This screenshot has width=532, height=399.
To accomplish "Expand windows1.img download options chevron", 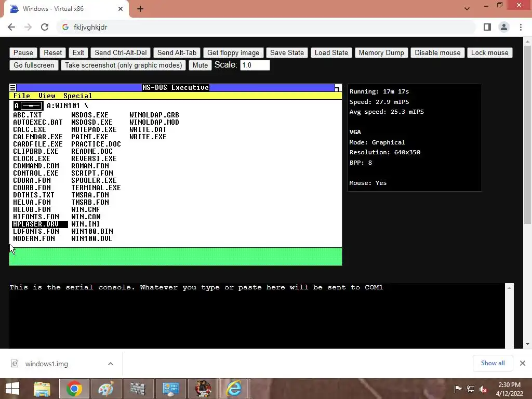I will click(111, 364).
